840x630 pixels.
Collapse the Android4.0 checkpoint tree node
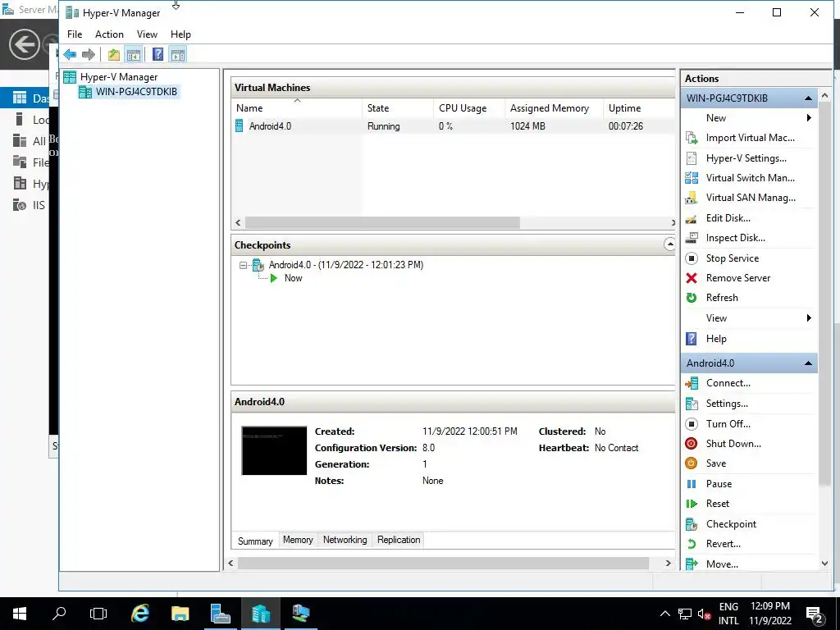(x=243, y=265)
